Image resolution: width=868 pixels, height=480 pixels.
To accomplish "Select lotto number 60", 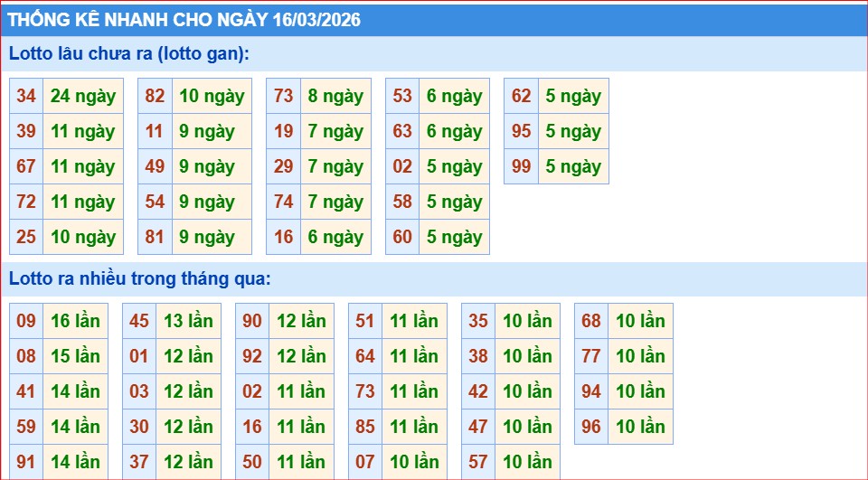I will (402, 237).
